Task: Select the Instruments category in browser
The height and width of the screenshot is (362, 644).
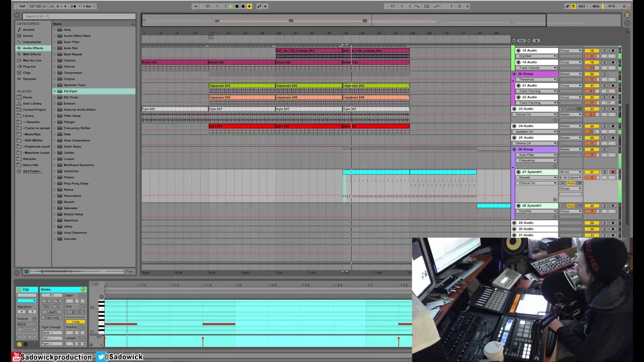Action: [32, 42]
